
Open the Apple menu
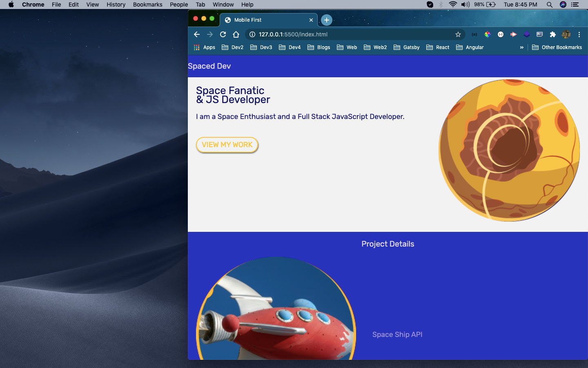11,4
